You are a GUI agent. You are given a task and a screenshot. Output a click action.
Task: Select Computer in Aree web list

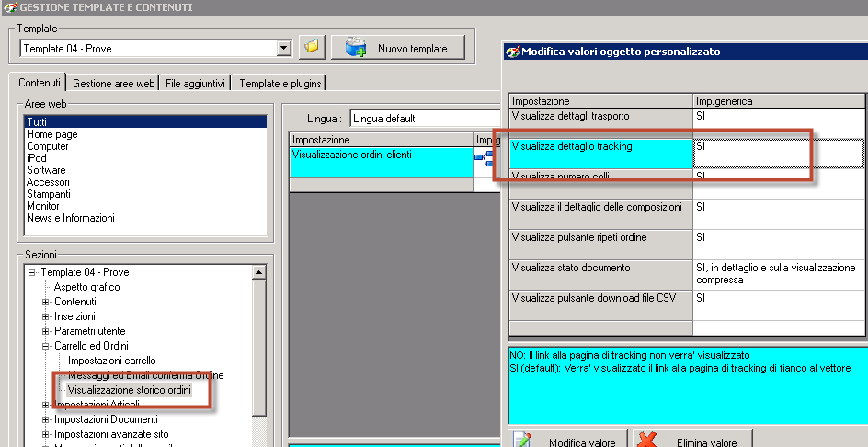(x=48, y=146)
